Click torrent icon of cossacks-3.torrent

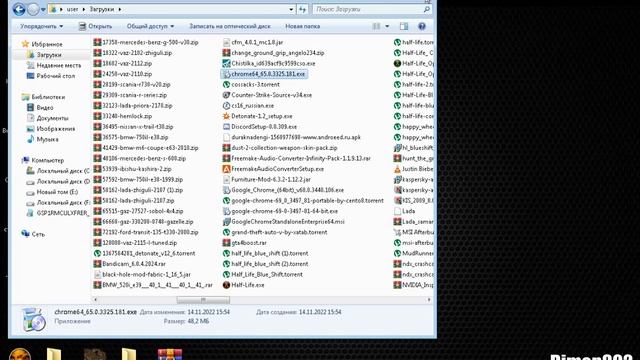(227, 84)
